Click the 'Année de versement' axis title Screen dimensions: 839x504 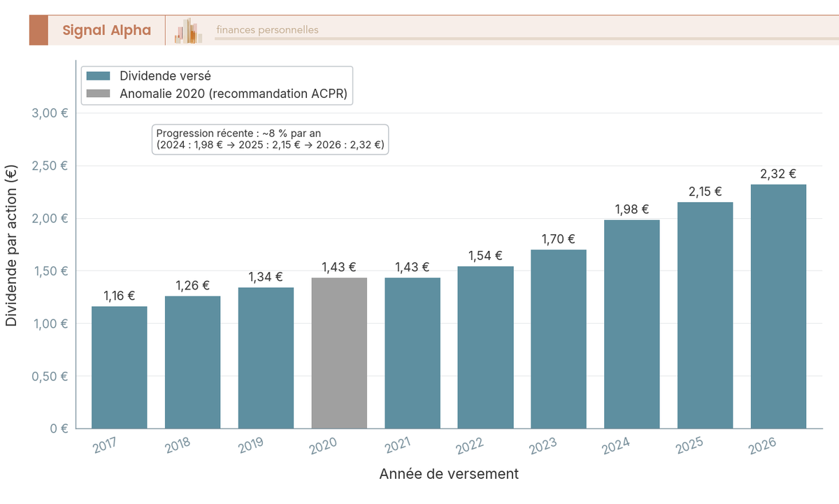(x=449, y=474)
